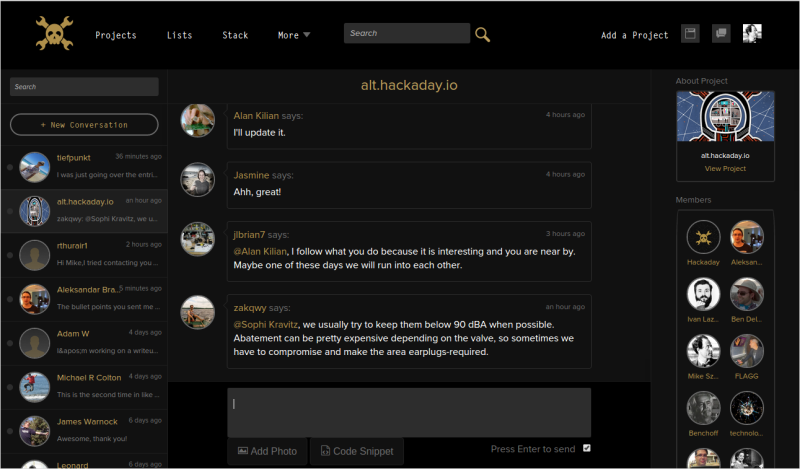Viewport: 800px width, 469px height.
Task: Open the Lists menu item
Action: (x=180, y=35)
